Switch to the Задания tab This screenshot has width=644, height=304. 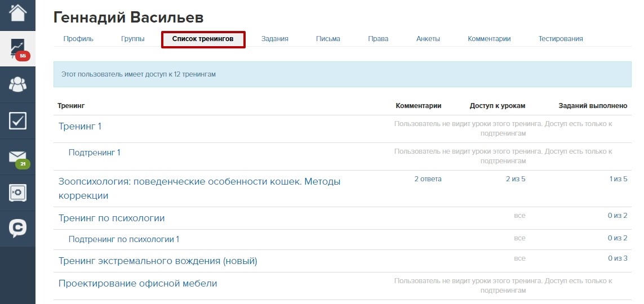tap(275, 39)
